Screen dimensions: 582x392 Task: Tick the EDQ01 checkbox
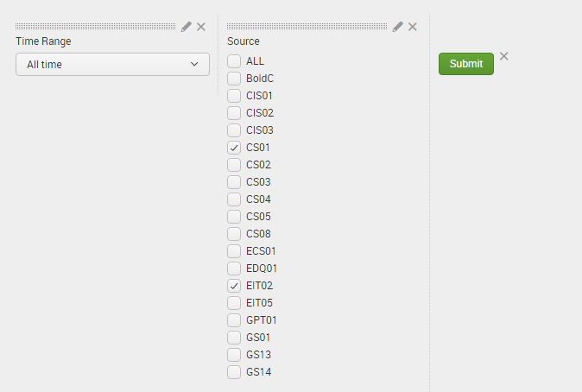[x=234, y=269]
